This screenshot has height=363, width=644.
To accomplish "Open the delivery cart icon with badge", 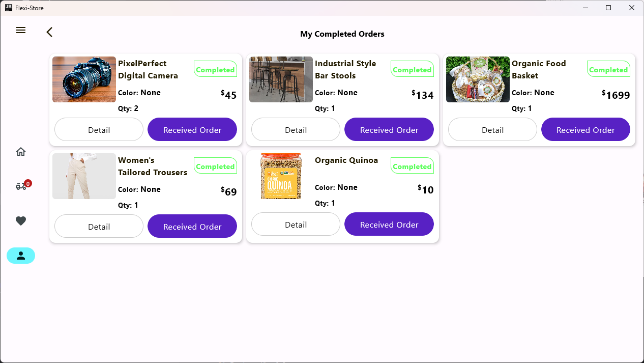I will point(21,186).
